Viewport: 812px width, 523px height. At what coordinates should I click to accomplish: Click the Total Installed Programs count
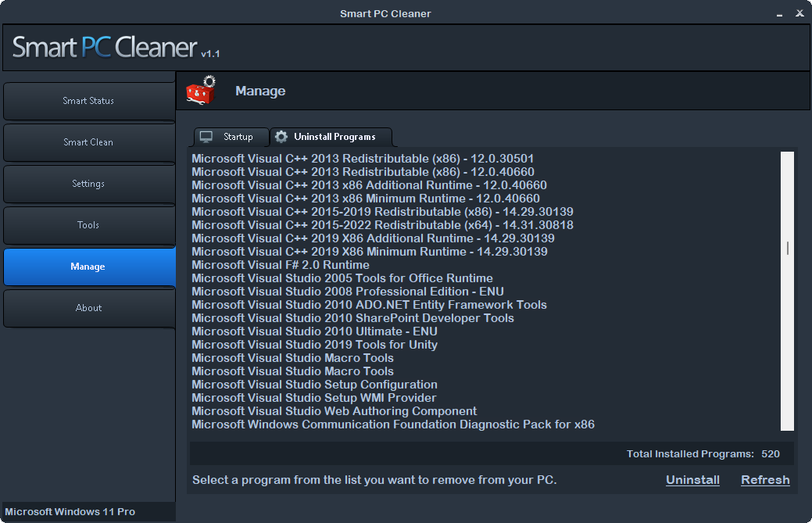pos(770,454)
